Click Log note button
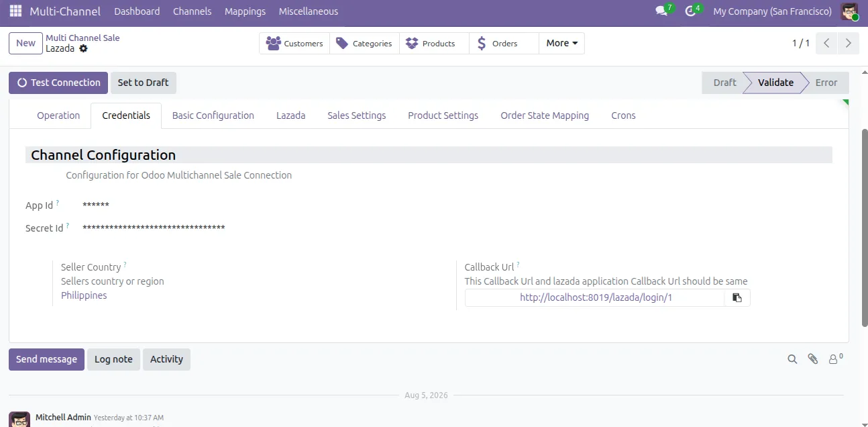Viewport: 868px width, 427px height. 113,359
